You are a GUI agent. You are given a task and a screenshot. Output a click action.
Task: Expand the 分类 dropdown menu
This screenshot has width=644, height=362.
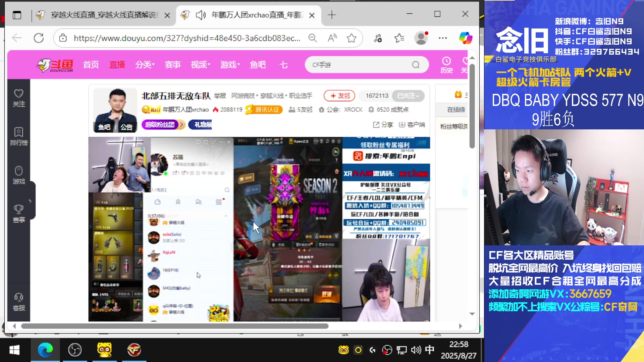pyautogui.click(x=145, y=65)
